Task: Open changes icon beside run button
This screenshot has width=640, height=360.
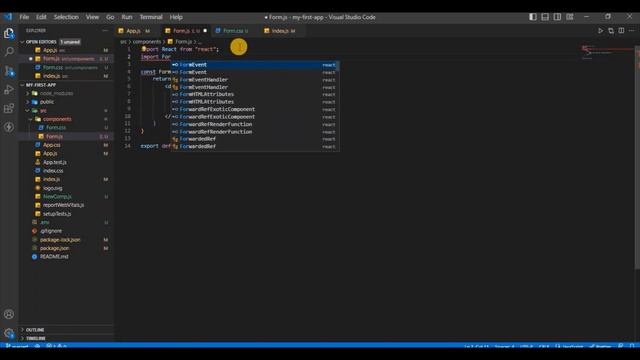Action: 611,31
